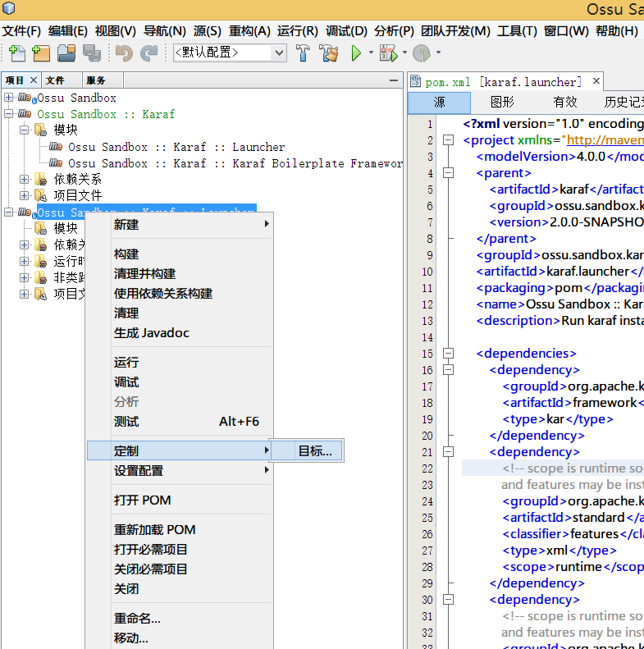The height and width of the screenshot is (649, 644).
Task: Click the Debug Project toolbar icon
Action: (x=388, y=53)
